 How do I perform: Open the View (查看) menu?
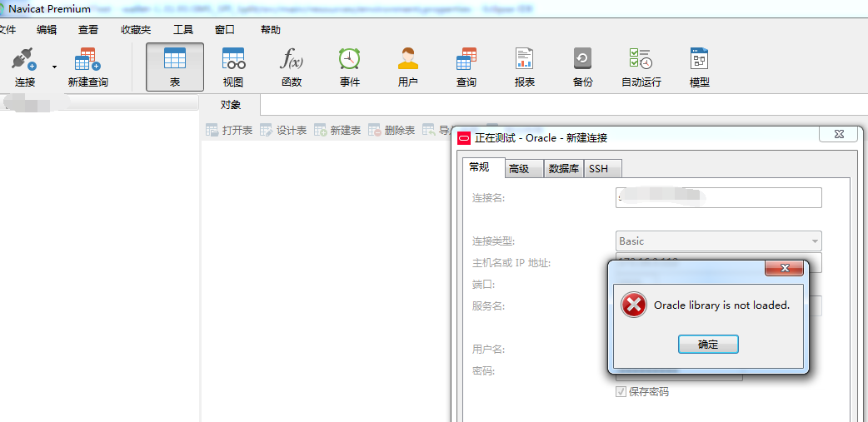(x=88, y=30)
